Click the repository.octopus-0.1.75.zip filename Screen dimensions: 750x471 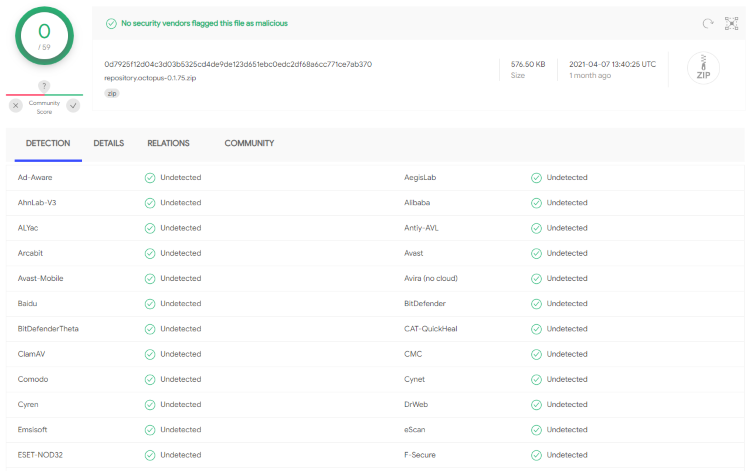pos(151,78)
